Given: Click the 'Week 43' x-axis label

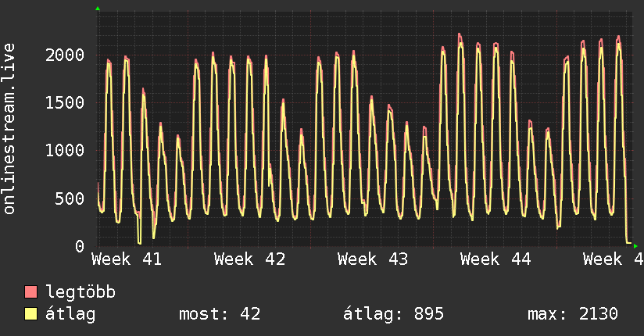Looking at the screenshot, I should (373, 259).
